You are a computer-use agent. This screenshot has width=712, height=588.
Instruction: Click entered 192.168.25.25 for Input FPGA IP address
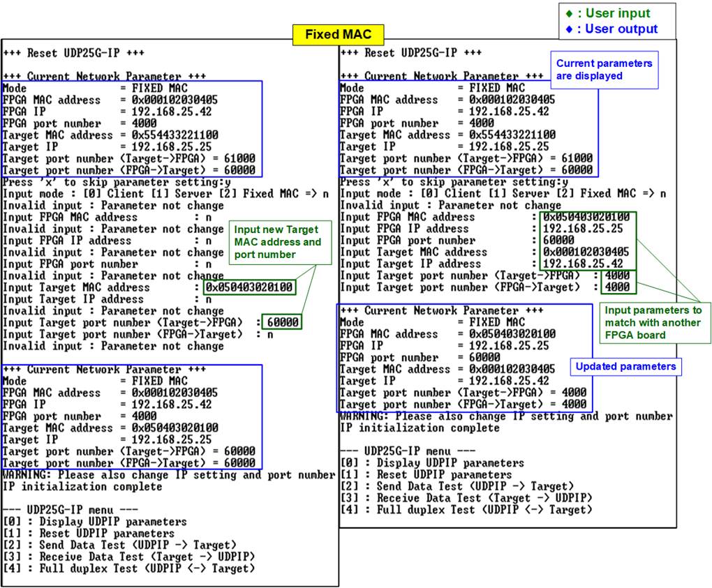pyautogui.click(x=583, y=229)
